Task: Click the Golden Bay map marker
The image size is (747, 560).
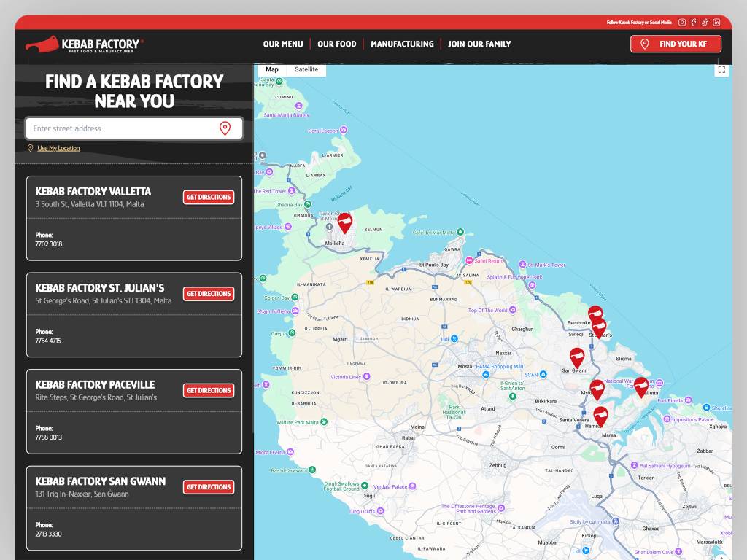Action: click(295, 297)
